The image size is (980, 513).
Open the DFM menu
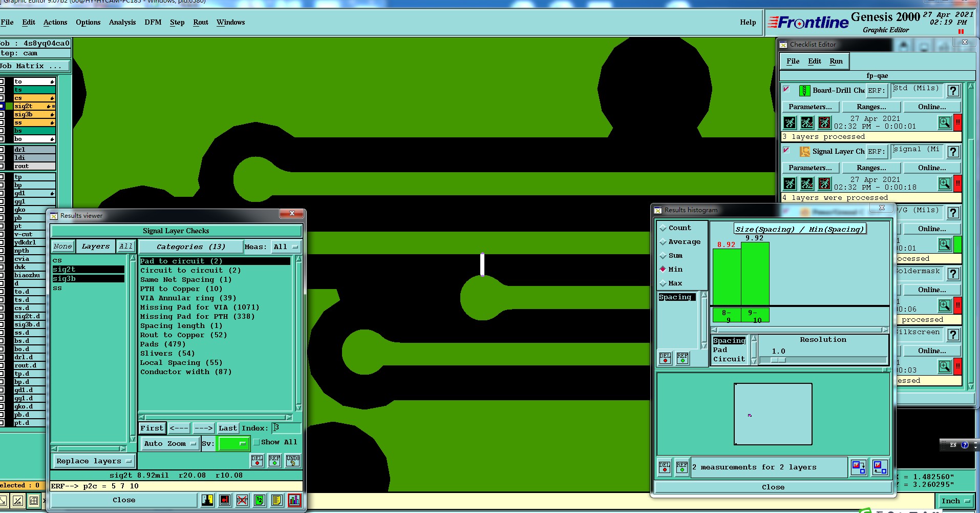click(x=153, y=23)
